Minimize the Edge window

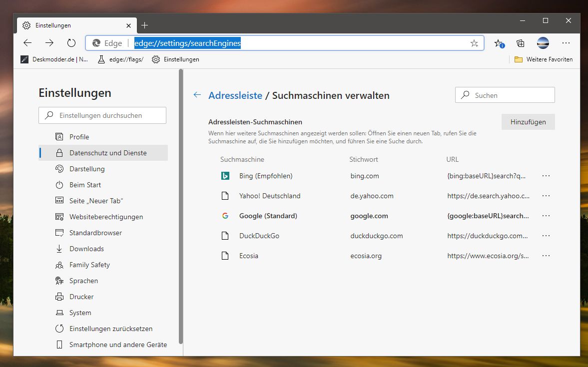point(523,20)
